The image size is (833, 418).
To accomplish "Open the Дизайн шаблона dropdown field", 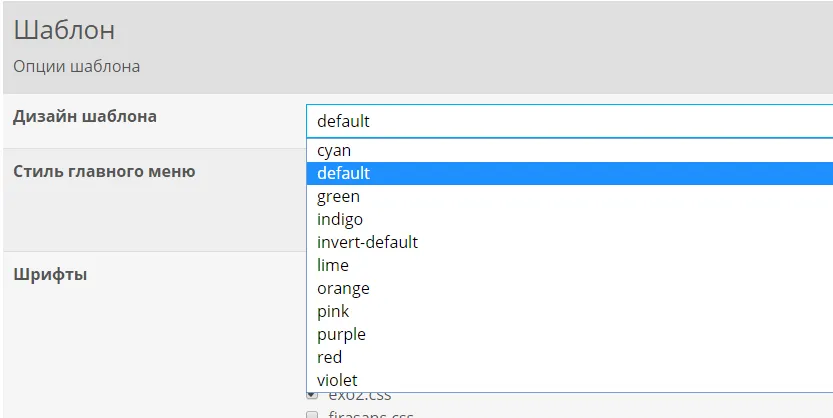I will click(x=568, y=121).
